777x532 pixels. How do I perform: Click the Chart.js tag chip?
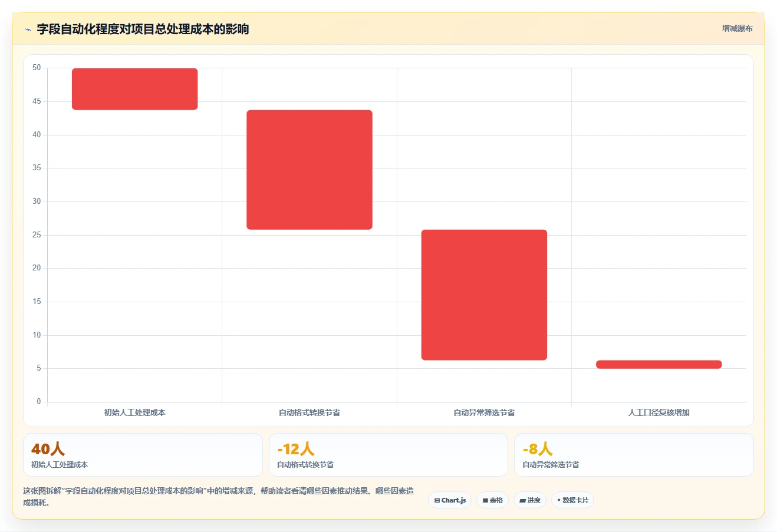(450, 500)
